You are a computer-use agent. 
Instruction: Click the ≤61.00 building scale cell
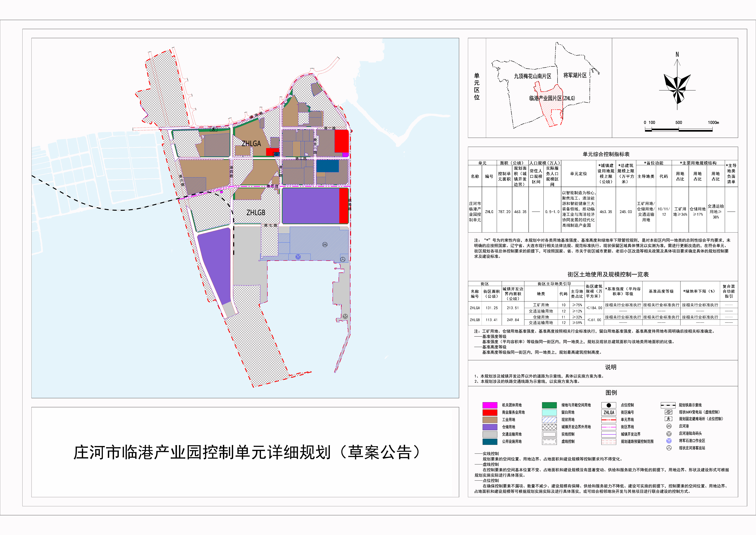pos(594,320)
